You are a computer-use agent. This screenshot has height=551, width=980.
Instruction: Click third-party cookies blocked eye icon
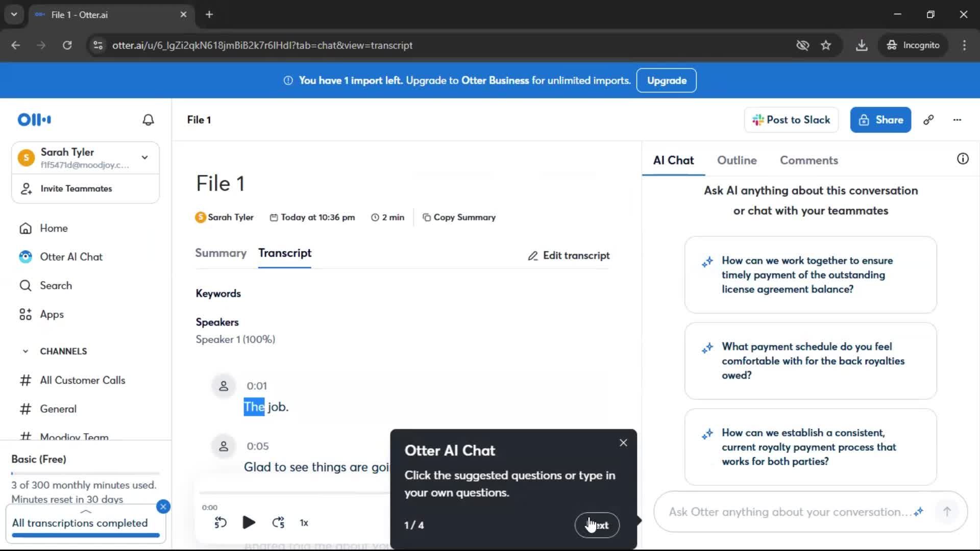click(802, 45)
